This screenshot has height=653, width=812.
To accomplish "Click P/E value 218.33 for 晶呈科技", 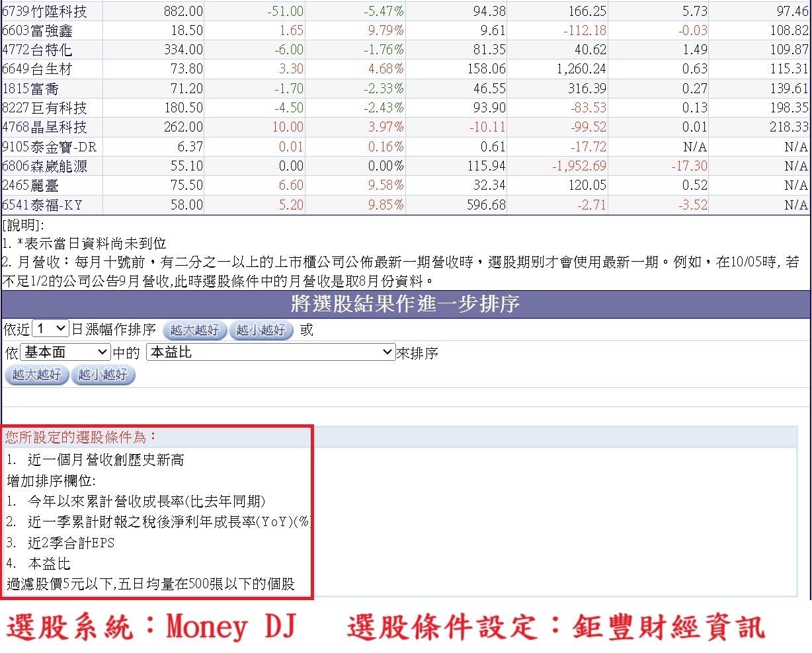I will click(x=789, y=127).
